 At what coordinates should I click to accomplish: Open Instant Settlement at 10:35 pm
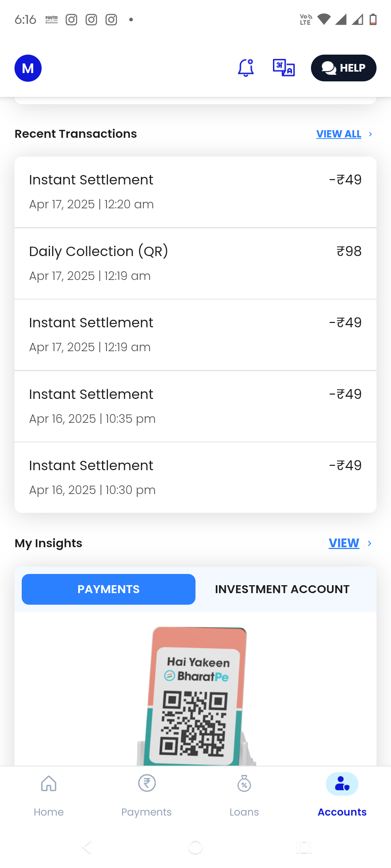click(x=195, y=406)
